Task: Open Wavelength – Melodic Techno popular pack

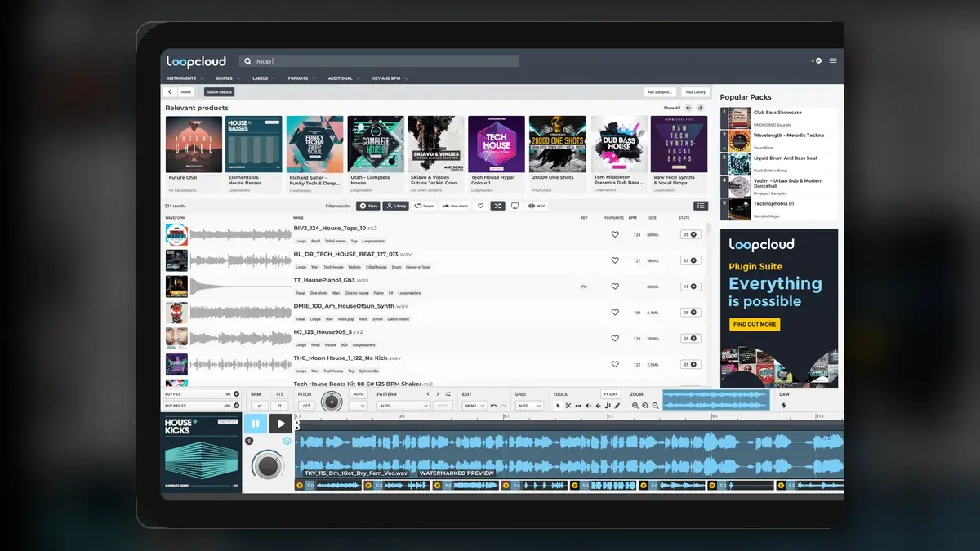Action: 778,140
